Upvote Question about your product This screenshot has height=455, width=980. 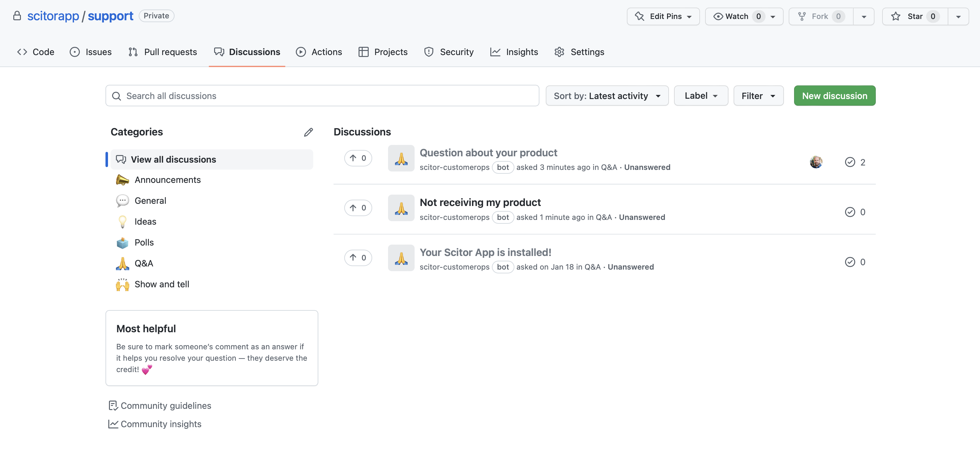tap(358, 158)
